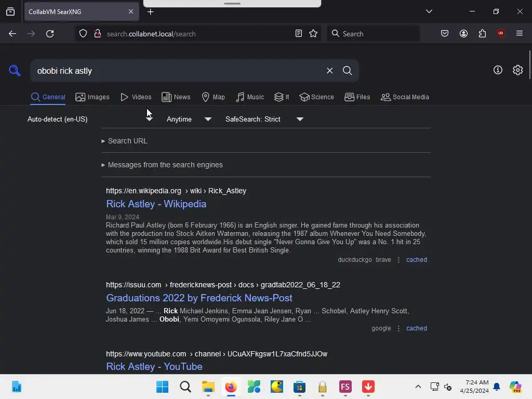Open the language Auto-detect dropdown
Viewport: 532px width, 399px height.
pos(90,119)
